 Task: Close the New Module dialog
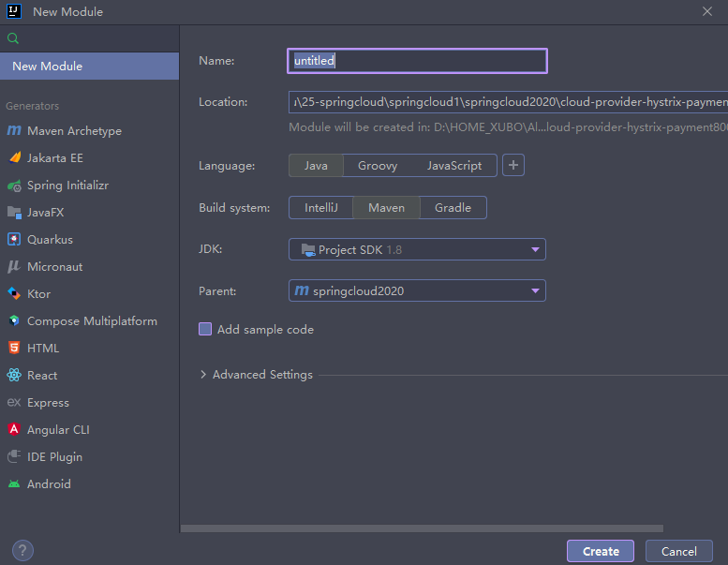pos(707,11)
